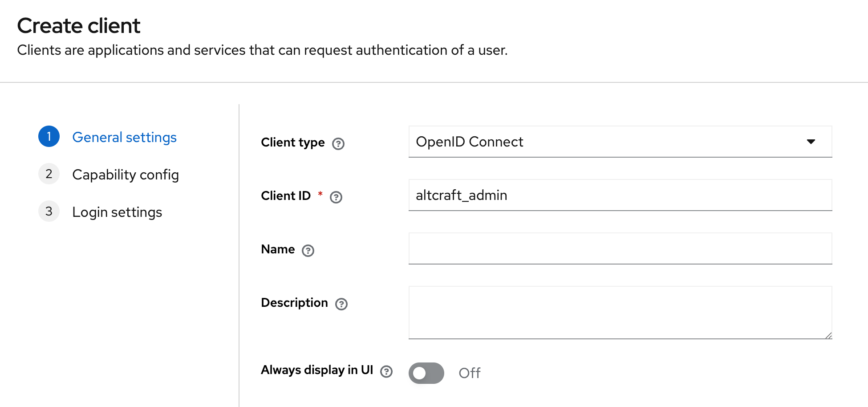868x407 pixels.
Task: Grab the Description textarea resize handle
Action: (x=828, y=335)
